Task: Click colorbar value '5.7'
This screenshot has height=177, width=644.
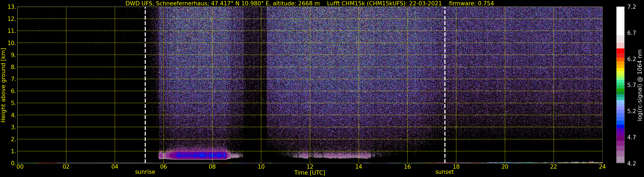Action: (632, 85)
